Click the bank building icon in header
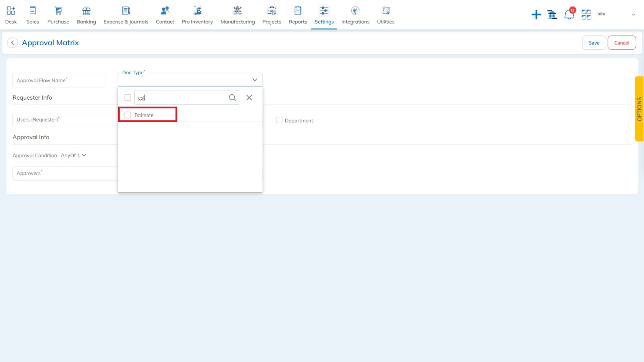Image resolution: width=644 pixels, height=362 pixels. pyautogui.click(x=552, y=15)
